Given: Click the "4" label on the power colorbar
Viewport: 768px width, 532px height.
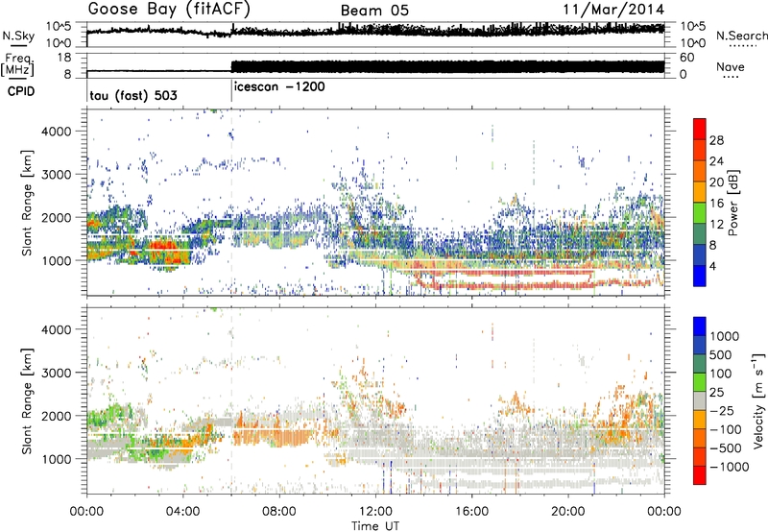Looking at the screenshot, I should (x=712, y=266).
